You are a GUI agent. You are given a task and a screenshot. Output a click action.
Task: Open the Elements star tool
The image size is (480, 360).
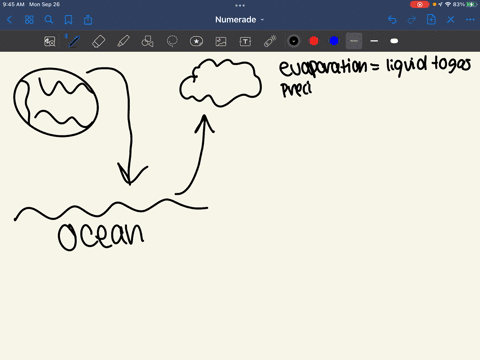click(196, 41)
